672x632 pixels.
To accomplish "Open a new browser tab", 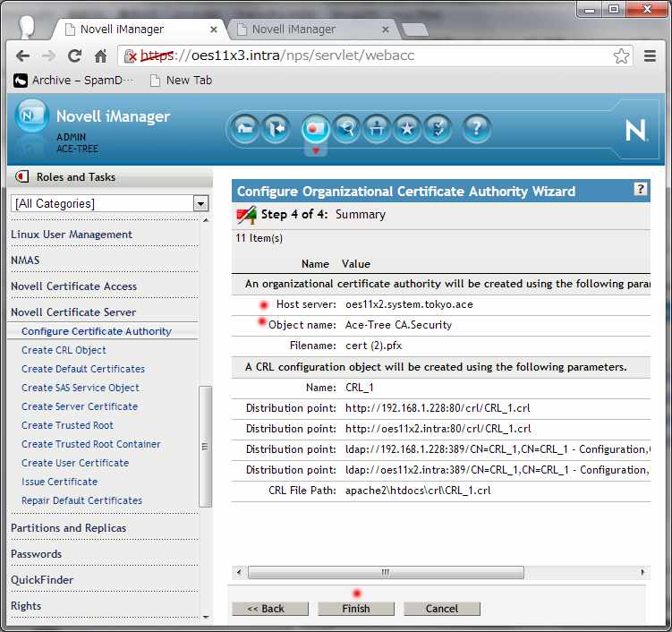I will [x=414, y=30].
